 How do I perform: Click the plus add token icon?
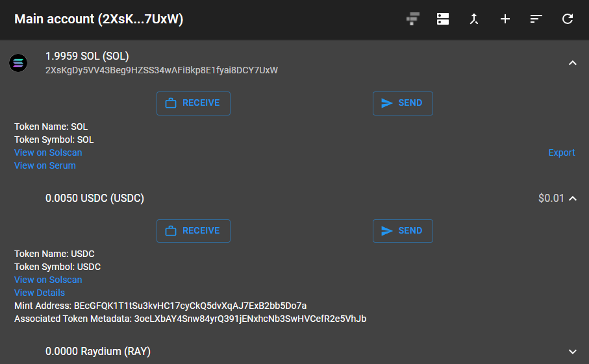click(505, 19)
